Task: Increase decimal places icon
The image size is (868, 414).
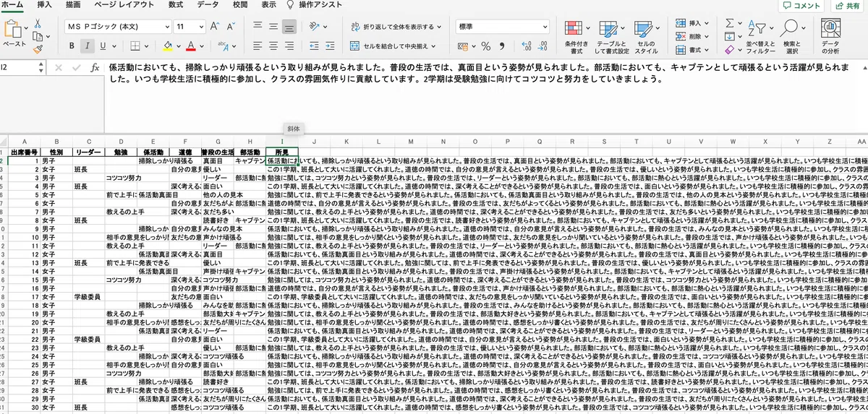Action: click(525, 46)
